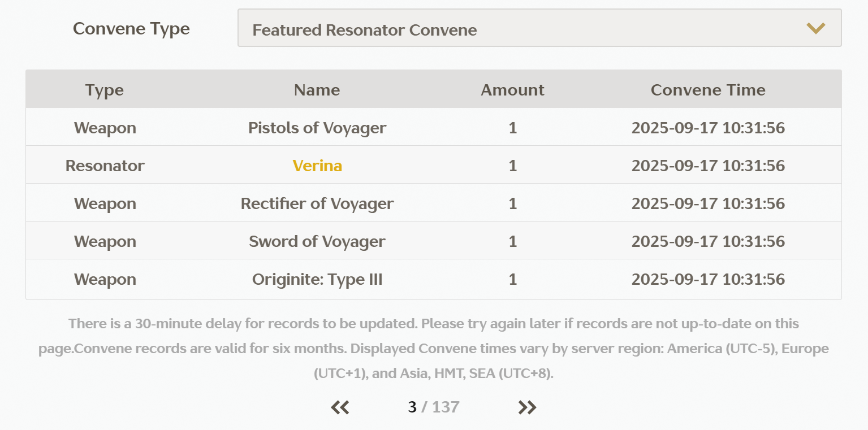Viewport: 868px width, 430px height.
Task: Click the total page count 137
Action: pyautogui.click(x=446, y=407)
